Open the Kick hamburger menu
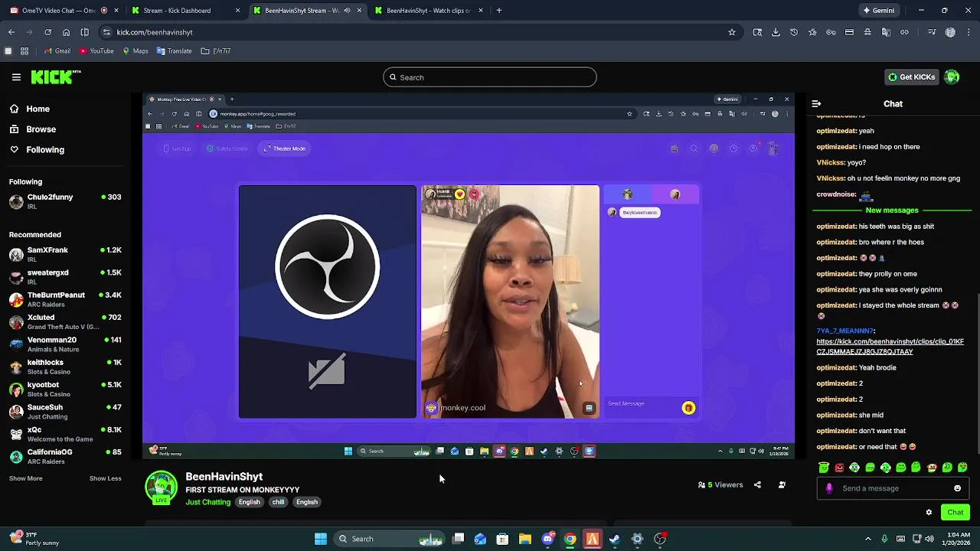The height and width of the screenshot is (551, 980). pyautogui.click(x=16, y=77)
